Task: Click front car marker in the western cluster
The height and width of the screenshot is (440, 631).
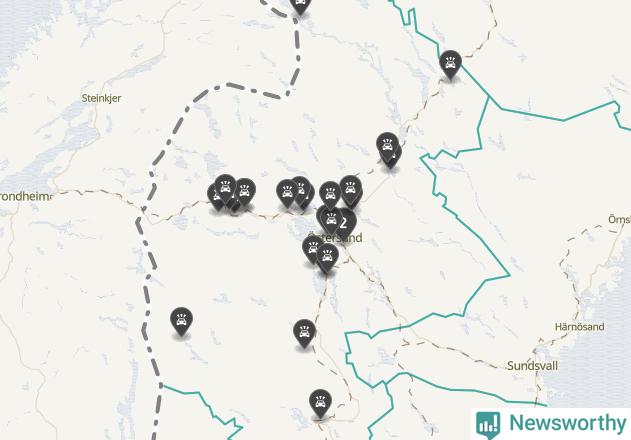Action: tap(225, 188)
